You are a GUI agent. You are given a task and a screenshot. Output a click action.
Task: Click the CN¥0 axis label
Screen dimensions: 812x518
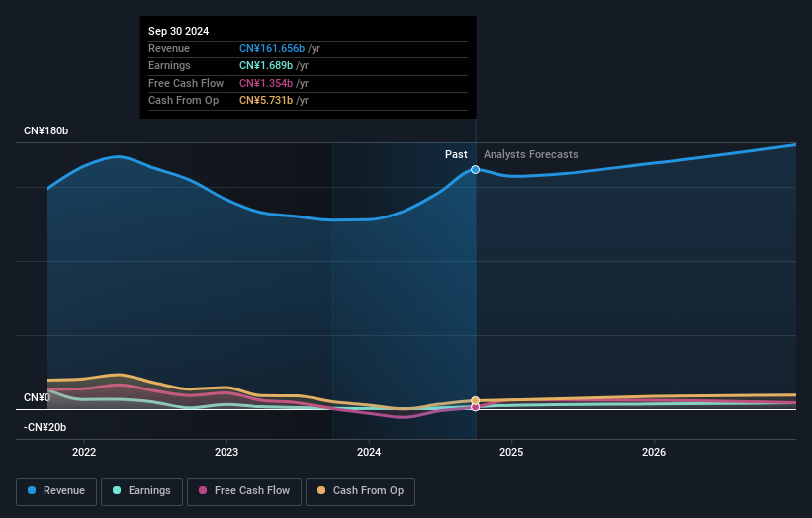(38, 398)
